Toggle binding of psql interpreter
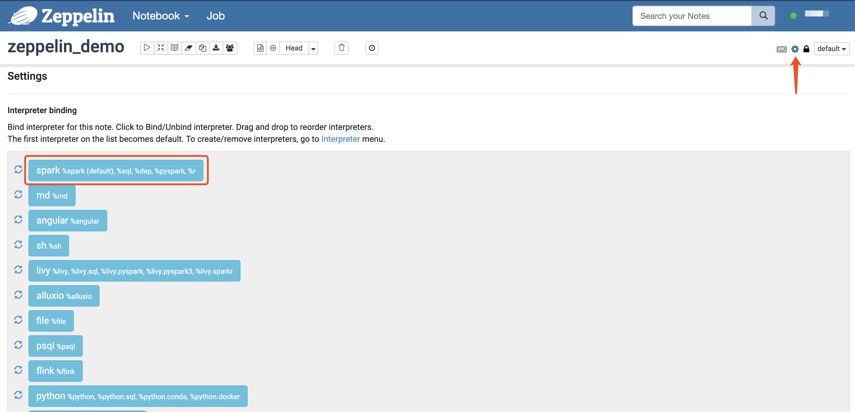Image resolution: width=855 pixels, height=412 pixels. (x=56, y=346)
